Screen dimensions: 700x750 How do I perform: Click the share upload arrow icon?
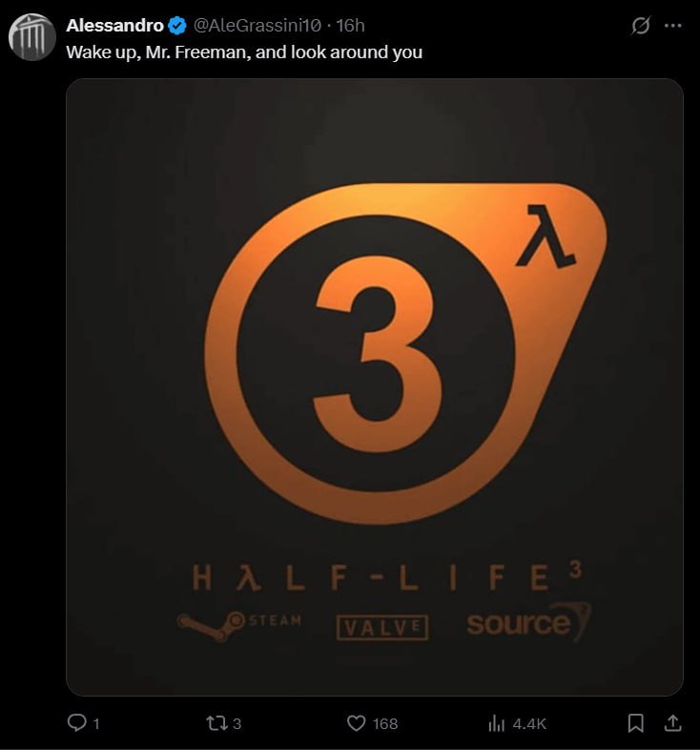pyautogui.click(x=672, y=722)
